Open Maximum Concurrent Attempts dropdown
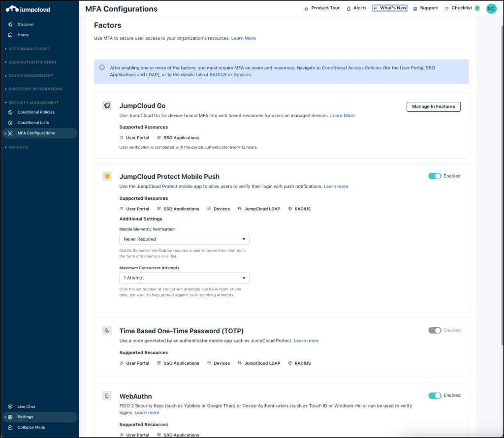Viewport: 504px width, 438px height. click(184, 278)
